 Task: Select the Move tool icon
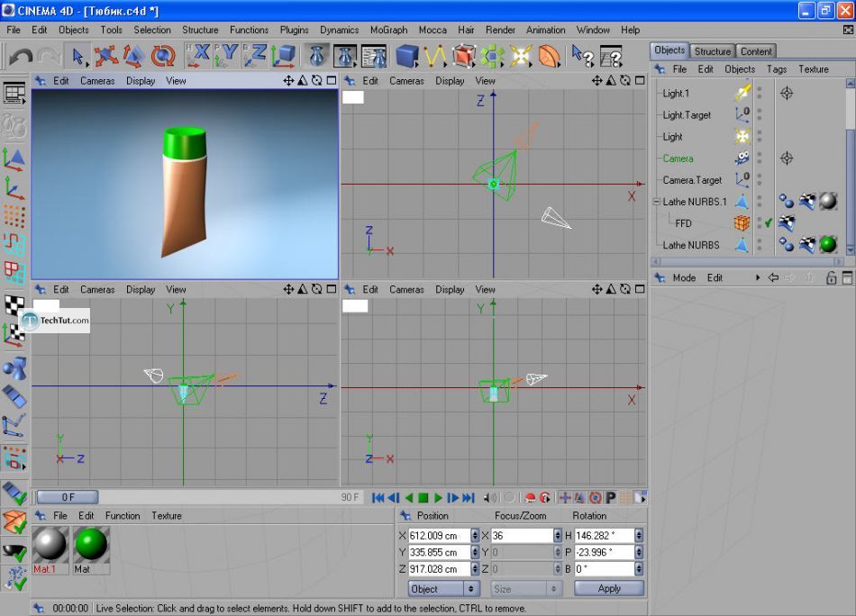[105, 56]
